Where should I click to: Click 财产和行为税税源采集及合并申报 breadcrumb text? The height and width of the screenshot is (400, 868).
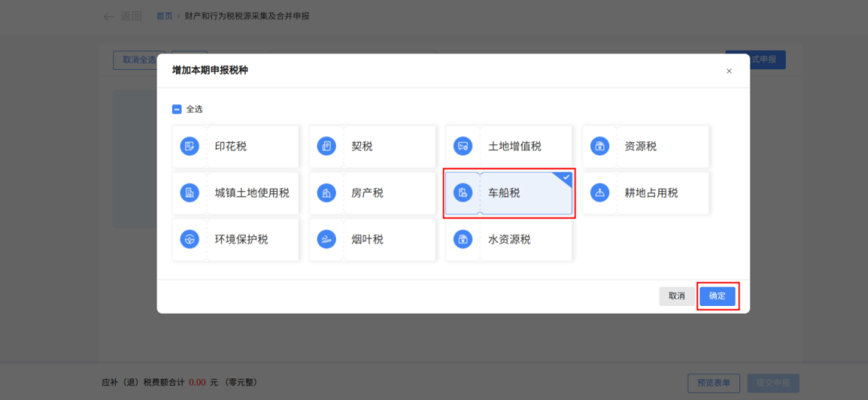click(x=248, y=16)
